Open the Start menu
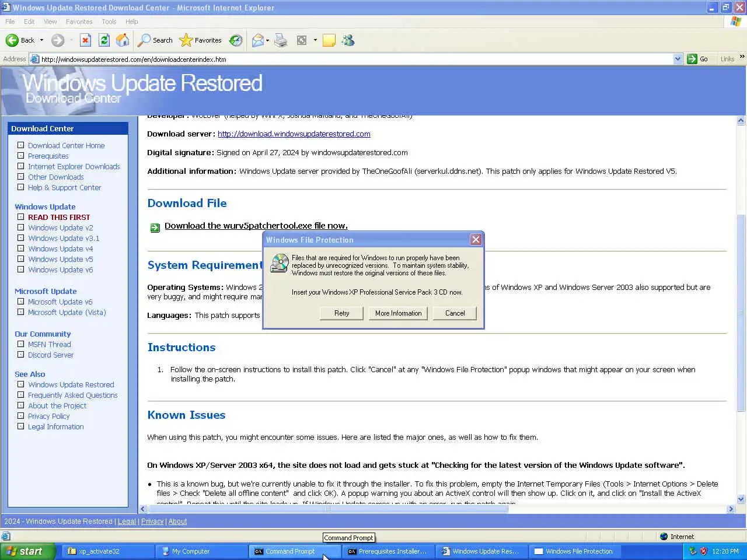The image size is (747, 560). 27,551
